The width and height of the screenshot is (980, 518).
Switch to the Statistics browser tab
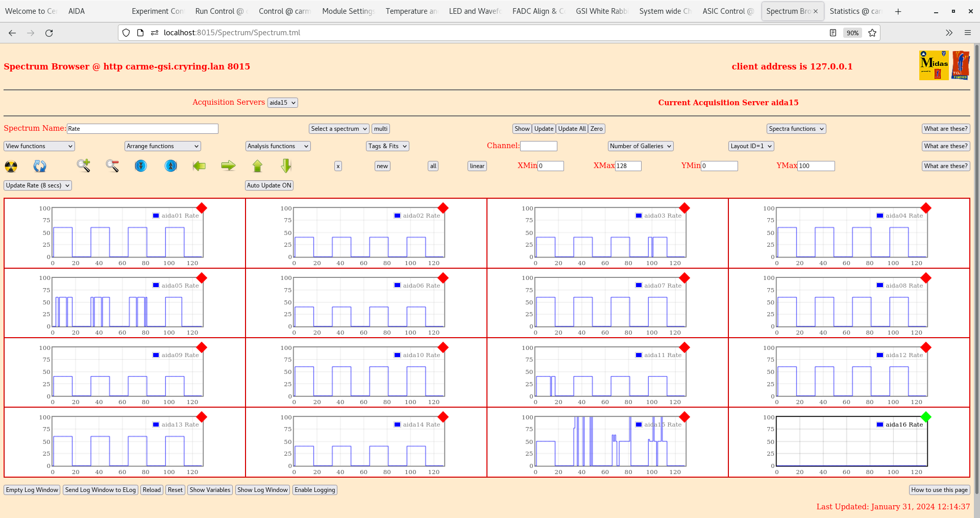tap(854, 11)
